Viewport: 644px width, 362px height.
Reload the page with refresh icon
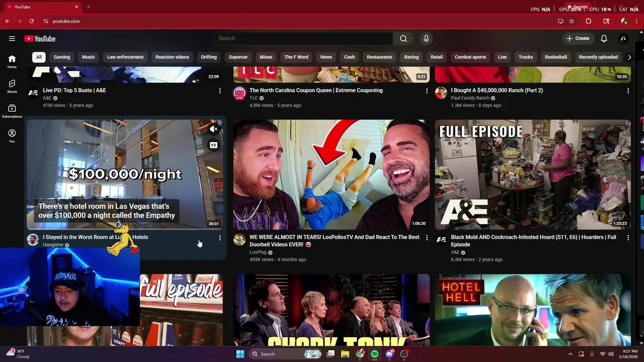[x=31, y=21]
